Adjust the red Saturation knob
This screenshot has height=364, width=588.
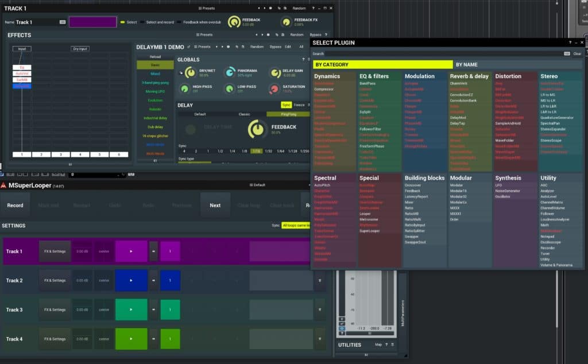click(274, 88)
